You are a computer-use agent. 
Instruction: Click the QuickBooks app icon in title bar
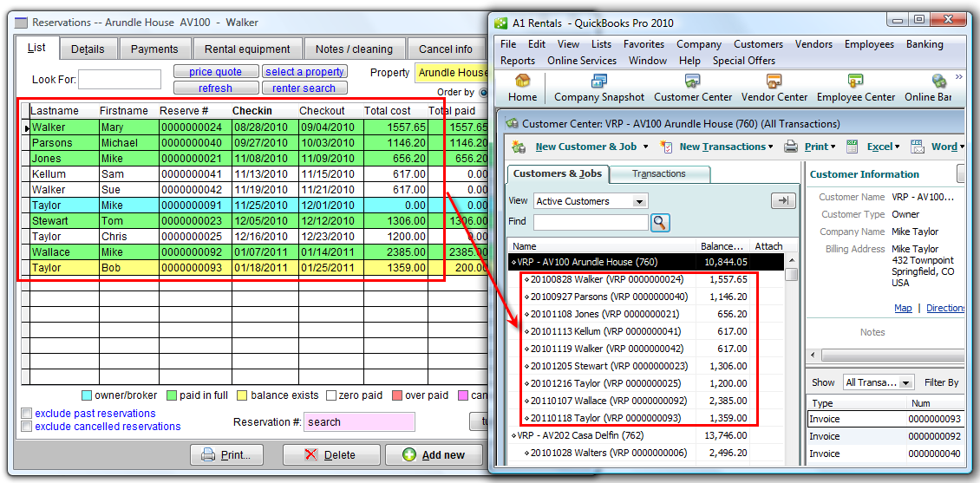500,23
